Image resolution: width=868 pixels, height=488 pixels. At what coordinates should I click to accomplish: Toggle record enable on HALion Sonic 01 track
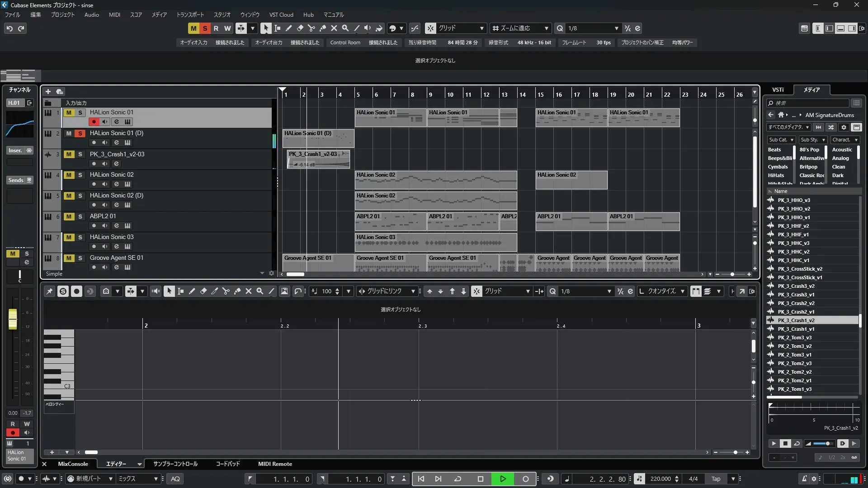coord(94,122)
